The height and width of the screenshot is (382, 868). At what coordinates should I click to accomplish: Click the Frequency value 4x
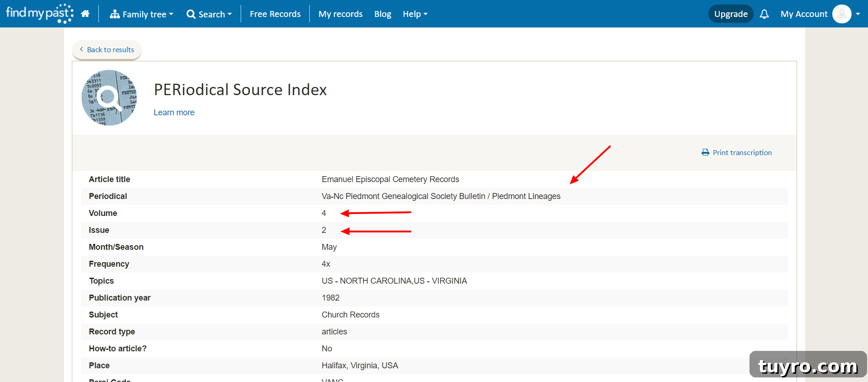click(326, 264)
